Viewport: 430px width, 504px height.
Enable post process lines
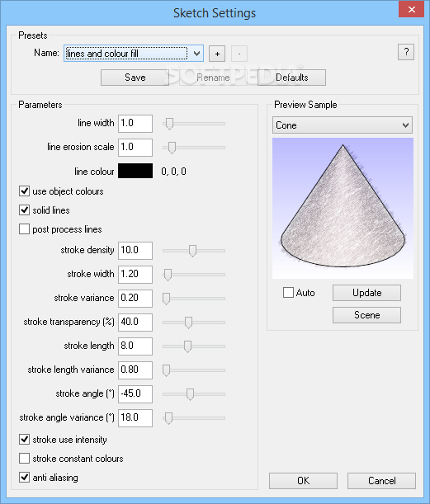tap(25, 229)
